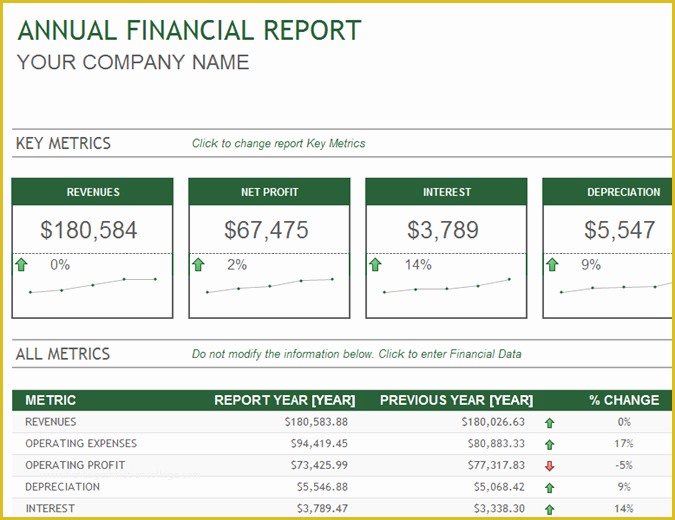Click the Interest sparkline trend chart

446,285
